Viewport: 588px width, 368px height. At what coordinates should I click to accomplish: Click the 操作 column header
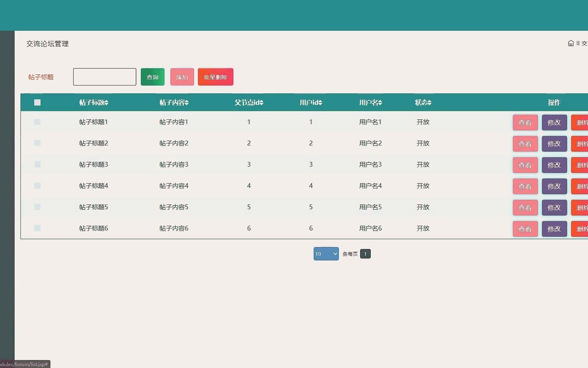pyautogui.click(x=554, y=102)
